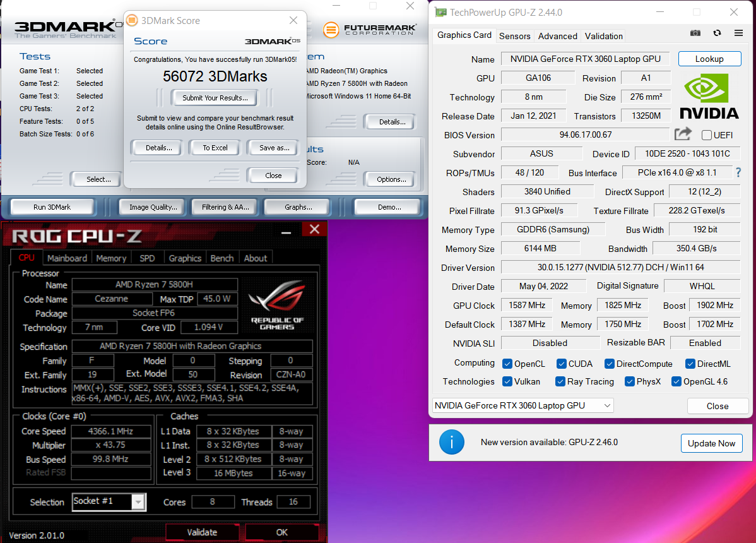Click the Lookup button in GPU-Z

[709, 59]
